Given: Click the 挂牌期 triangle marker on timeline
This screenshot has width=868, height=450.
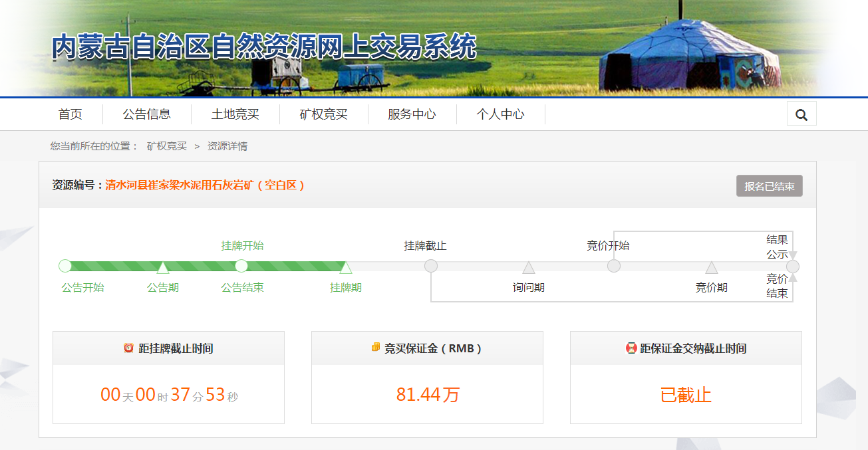Looking at the screenshot, I should coord(346,267).
